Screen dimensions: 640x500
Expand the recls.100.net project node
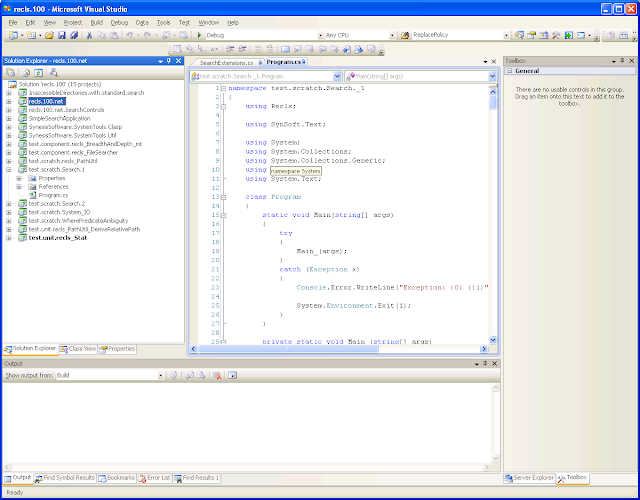click(9, 102)
